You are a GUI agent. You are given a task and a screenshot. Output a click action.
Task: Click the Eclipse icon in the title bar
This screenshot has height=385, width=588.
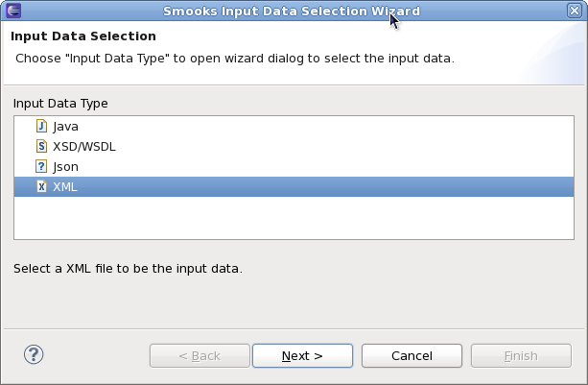13,11
